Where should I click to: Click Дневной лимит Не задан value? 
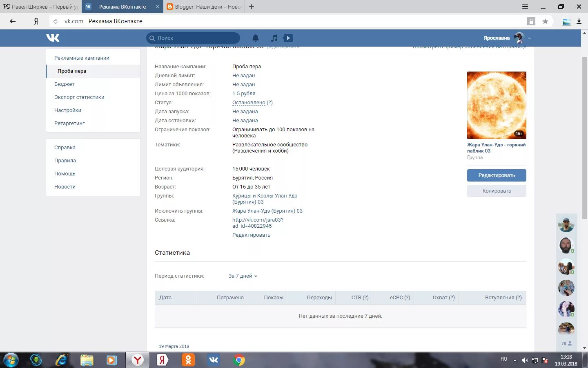244,76
